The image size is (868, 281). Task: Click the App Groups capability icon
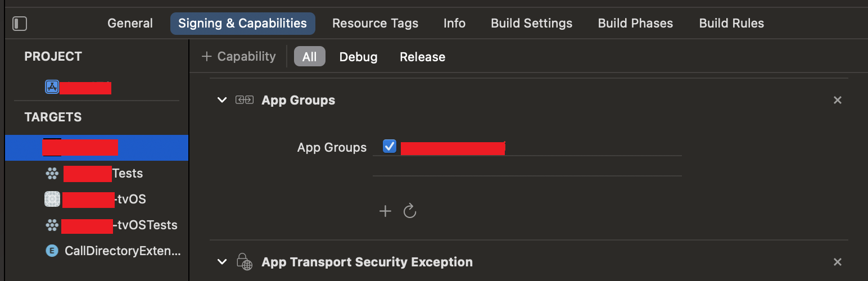pyautogui.click(x=244, y=100)
